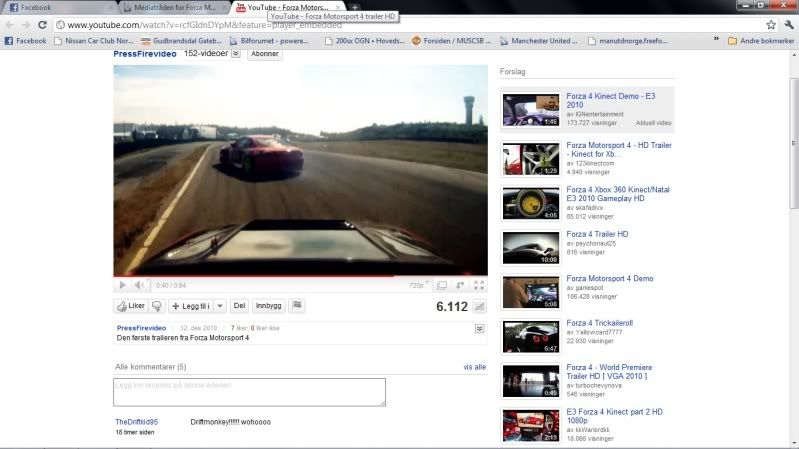This screenshot has height=449, width=799.
Task: Open the Innbygg embed option
Action: 269,306
